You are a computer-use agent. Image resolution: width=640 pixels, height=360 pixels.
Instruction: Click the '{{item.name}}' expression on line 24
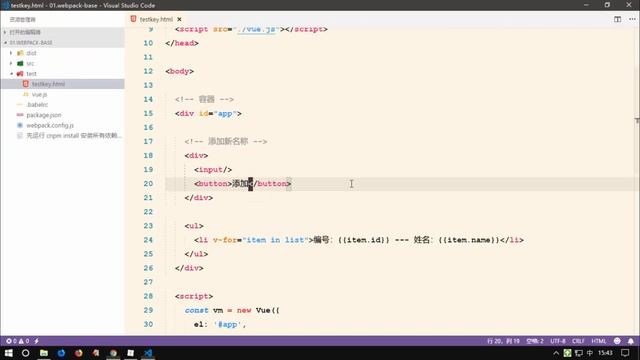tap(469, 240)
